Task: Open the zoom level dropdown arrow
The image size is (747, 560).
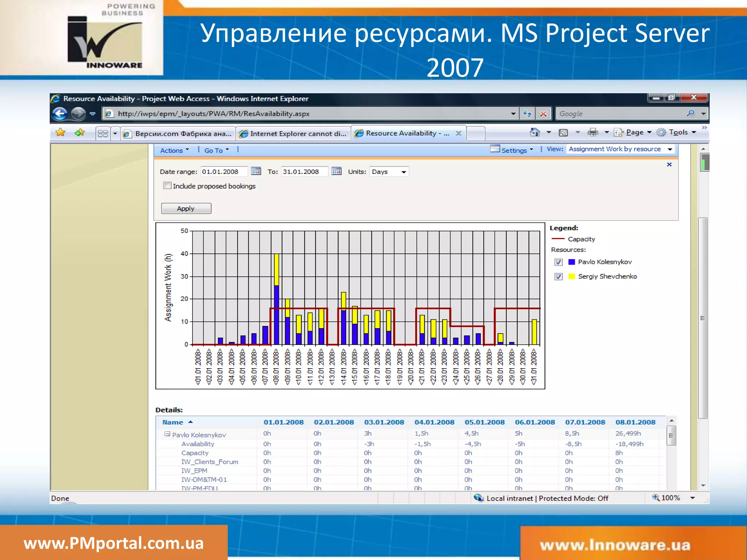Action: point(692,498)
